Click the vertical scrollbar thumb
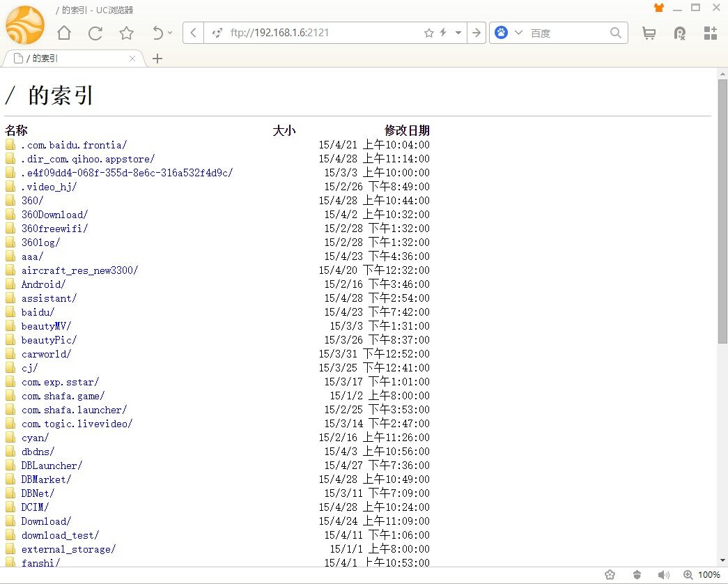The image size is (728, 584). coord(722,211)
